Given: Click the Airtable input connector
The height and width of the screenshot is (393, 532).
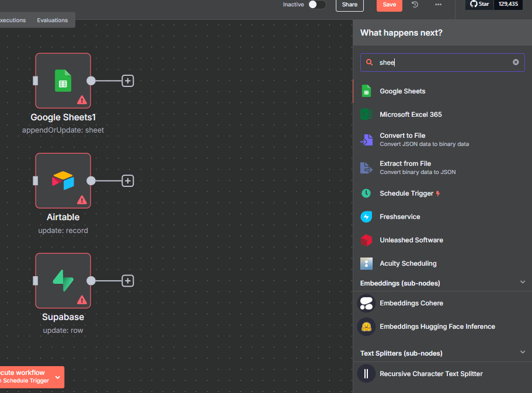Looking at the screenshot, I should pyautogui.click(x=35, y=180).
